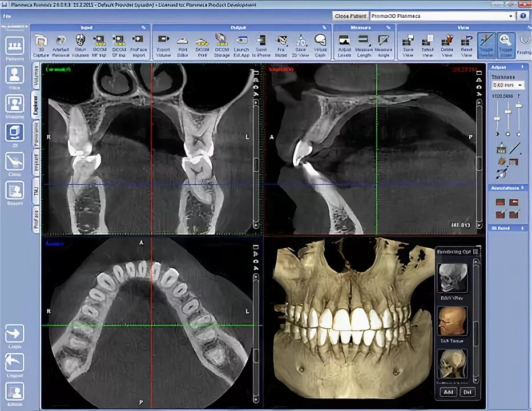Adjust the sharpen rightmost slider in Adjust panel
This screenshot has width=532, height=411.
click(519, 106)
